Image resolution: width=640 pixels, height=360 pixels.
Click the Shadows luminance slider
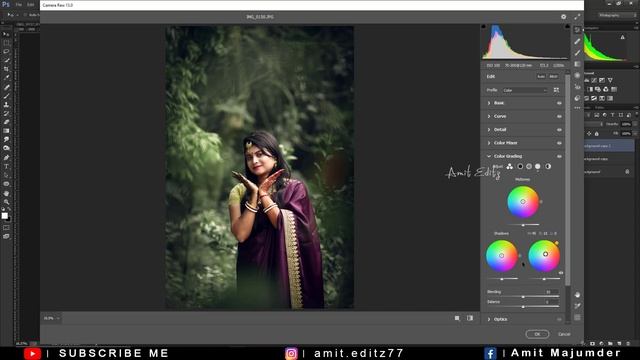[502, 279]
